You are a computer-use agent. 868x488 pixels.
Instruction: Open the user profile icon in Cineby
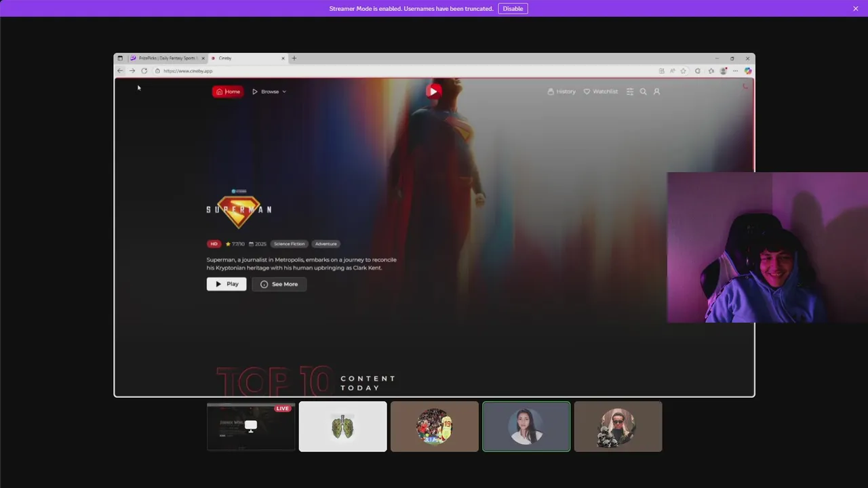click(656, 91)
